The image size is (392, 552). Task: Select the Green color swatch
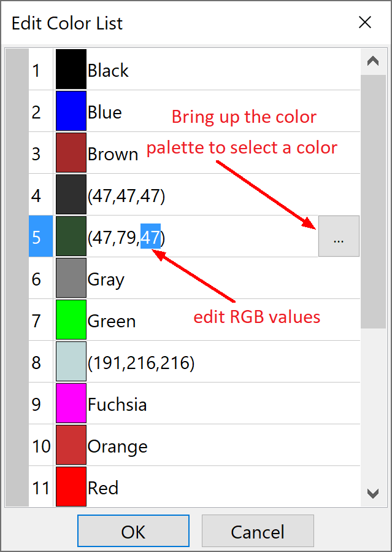coord(71,320)
